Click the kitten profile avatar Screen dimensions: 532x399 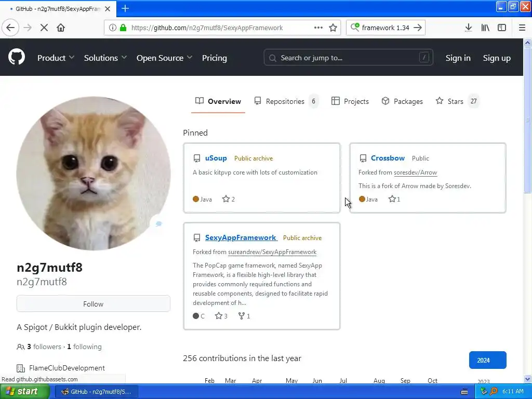click(94, 174)
